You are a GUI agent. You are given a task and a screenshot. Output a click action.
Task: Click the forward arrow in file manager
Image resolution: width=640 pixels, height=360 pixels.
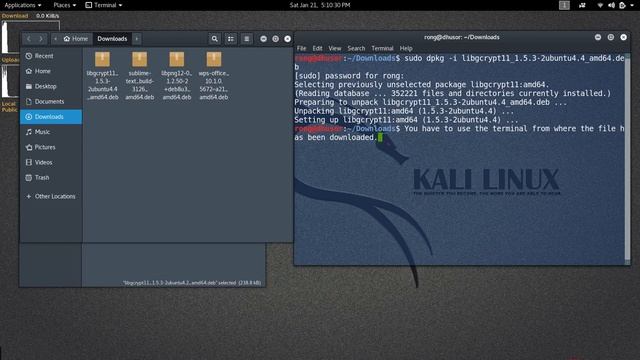[x=41, y=39]
